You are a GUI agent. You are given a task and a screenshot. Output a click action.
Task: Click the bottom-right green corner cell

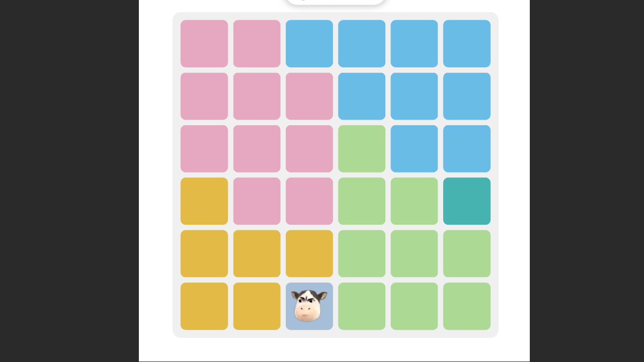pyautogui.click(x=467, y=306)
